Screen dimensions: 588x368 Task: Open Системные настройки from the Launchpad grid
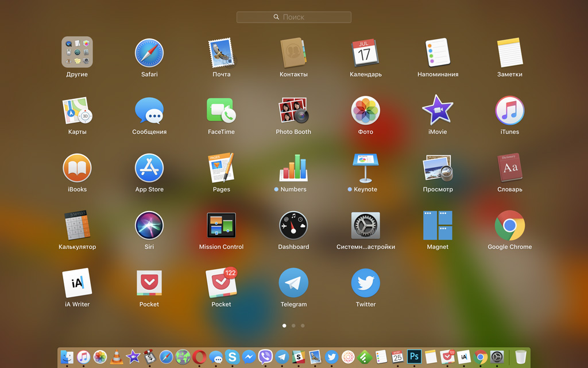[x=365, y=225]
